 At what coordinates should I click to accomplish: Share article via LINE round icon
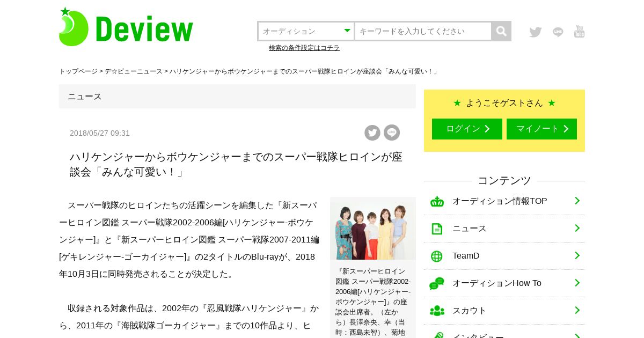392,133
